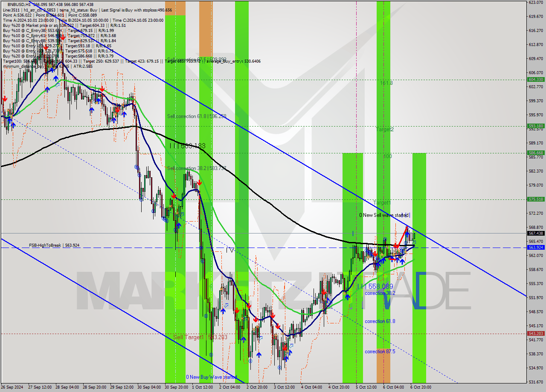Click the '2 Oct 20:00' time axis label

(257, 387)
